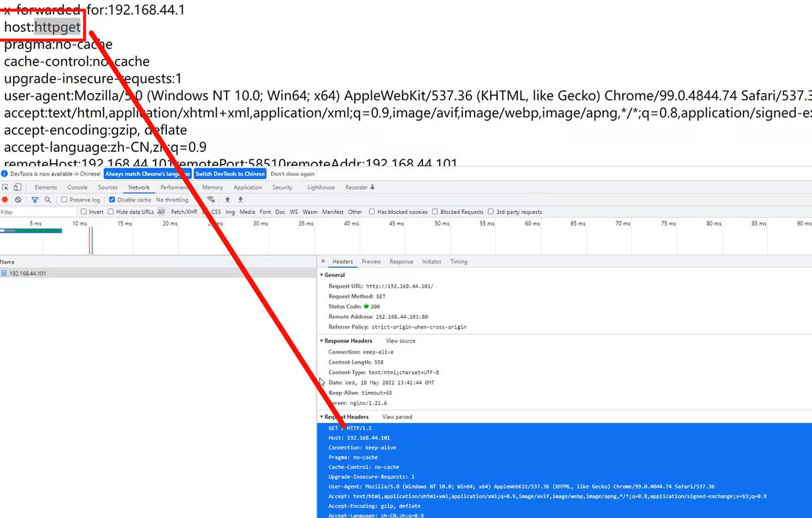Open network search with magnifier icon
The width and height of the screenshot is (812, 518).
[x=48, y=200]
